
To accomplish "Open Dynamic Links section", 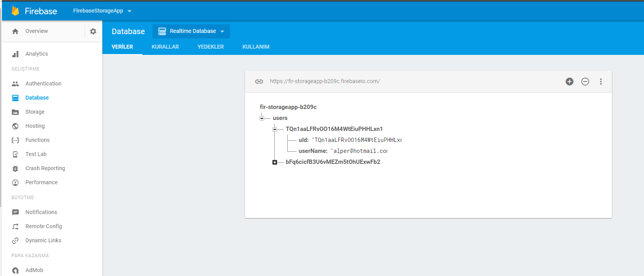I will (x=44, y=241).
